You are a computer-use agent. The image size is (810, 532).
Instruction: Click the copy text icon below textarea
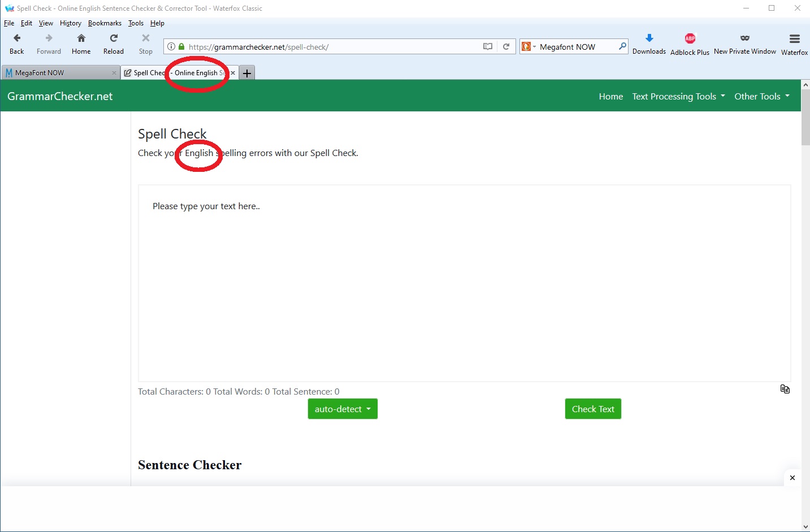785,389
